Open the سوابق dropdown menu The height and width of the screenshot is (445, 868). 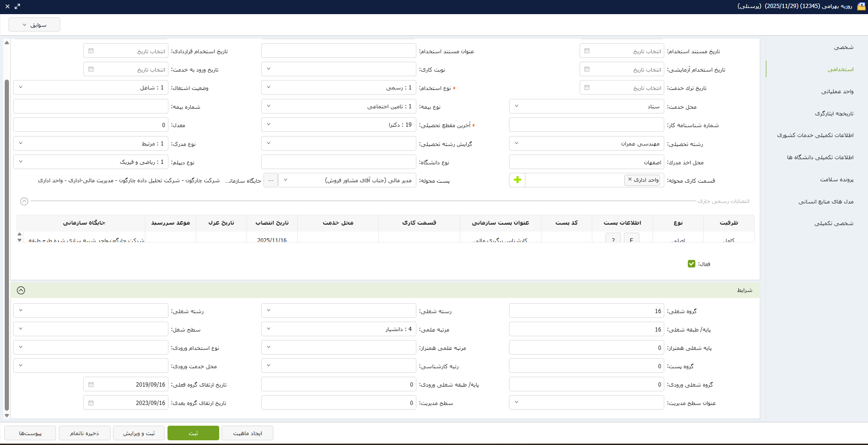click(x=34, y=25)
